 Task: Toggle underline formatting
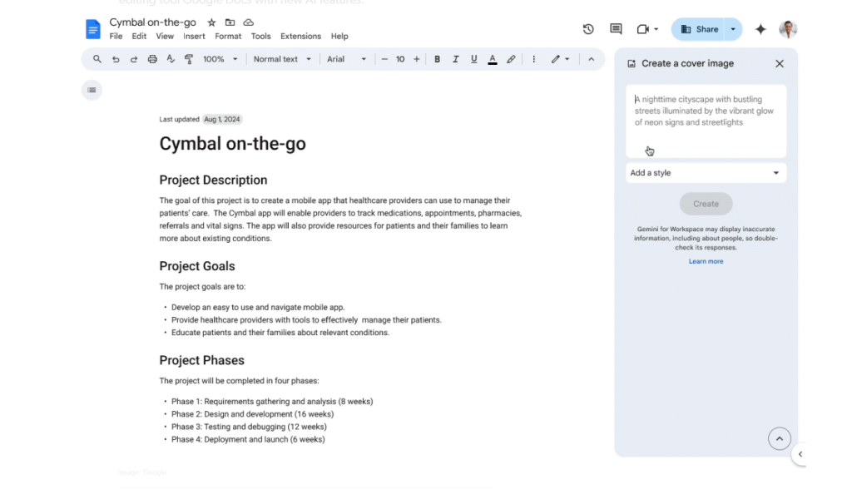473,59
